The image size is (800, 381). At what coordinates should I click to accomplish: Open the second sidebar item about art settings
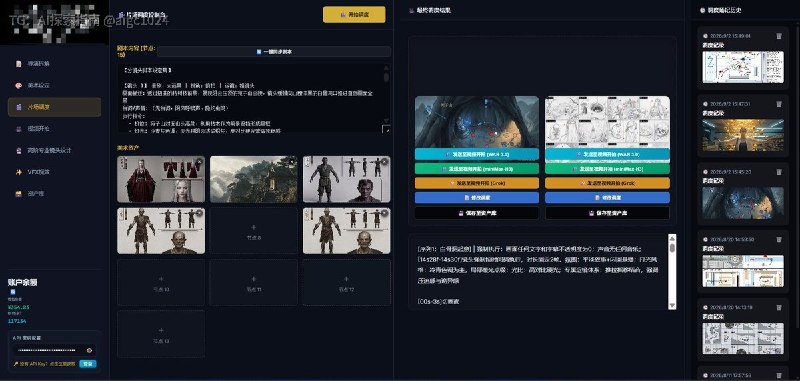(54, 85)
